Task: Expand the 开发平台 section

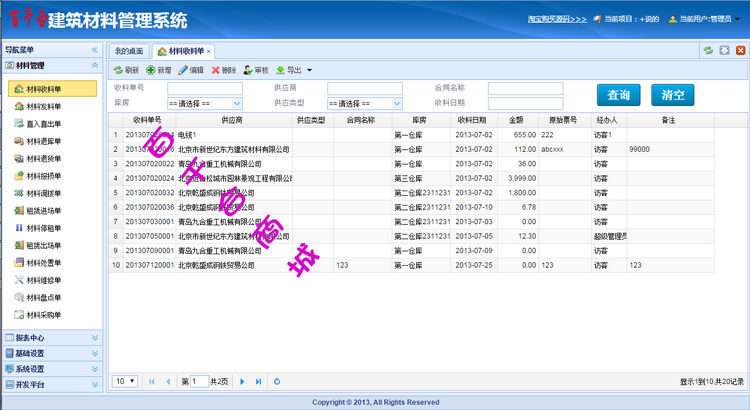Action: (x=95, y=385)
